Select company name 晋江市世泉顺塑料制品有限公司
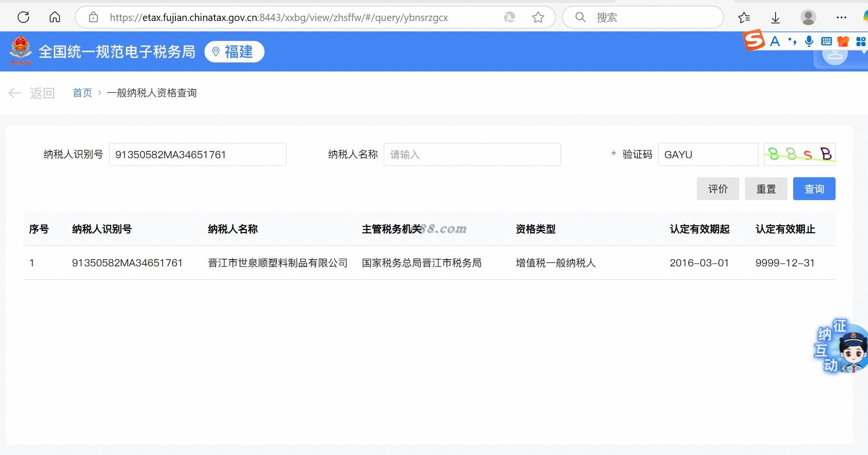Screen dimensions: 868x455 [x=278, y=263]
